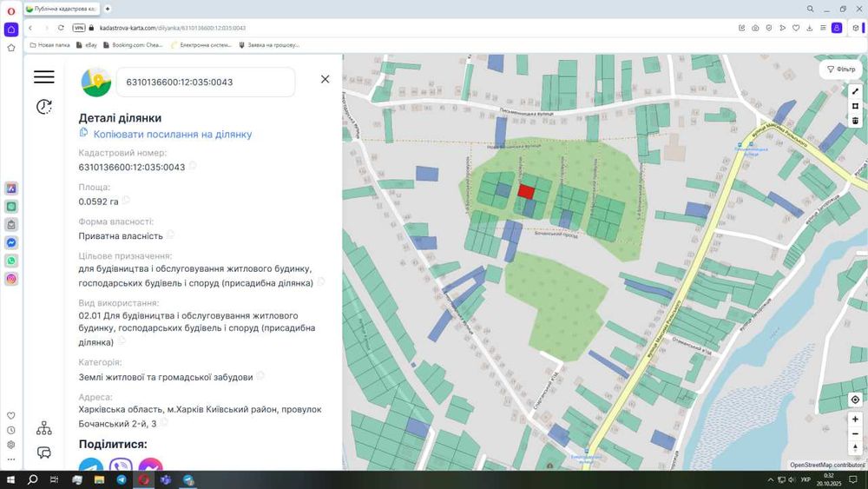The height and width of the screenshot is (489, 868).
Task: Open the hamburger menu in the sidebar
Action: (43, 77)
